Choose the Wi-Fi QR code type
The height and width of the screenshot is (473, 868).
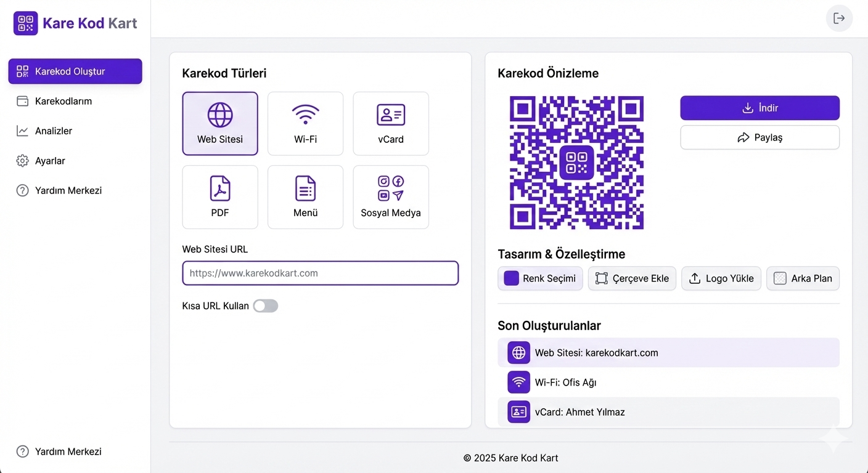point(305,123)
